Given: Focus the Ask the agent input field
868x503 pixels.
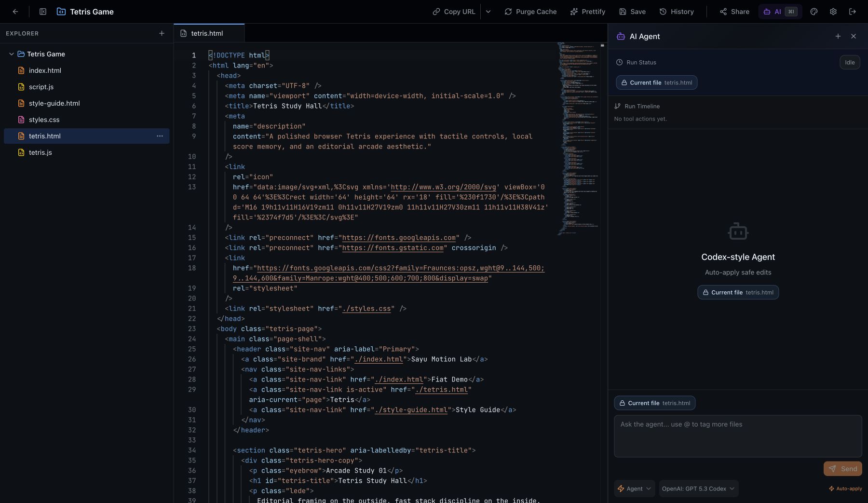Looking at the screenshot, I should click(738, 436).
